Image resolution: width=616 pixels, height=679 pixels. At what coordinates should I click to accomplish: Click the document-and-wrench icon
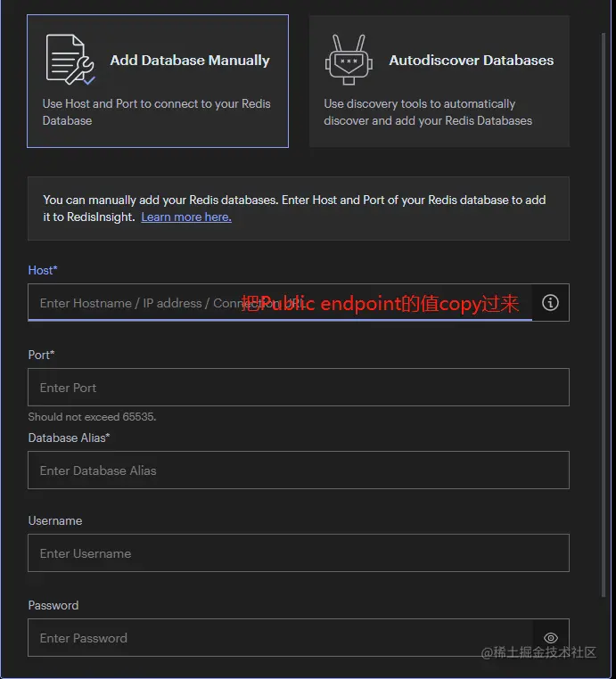(x=70, y=60)
